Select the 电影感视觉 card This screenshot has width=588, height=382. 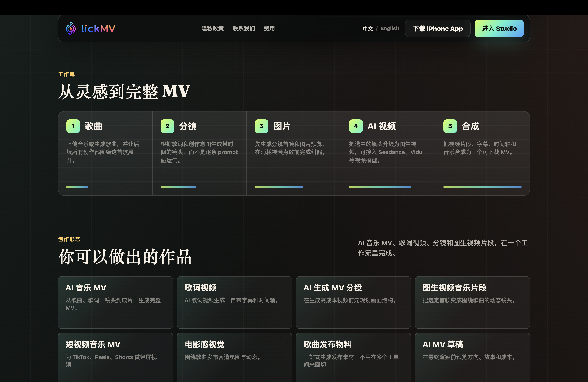(234, 358)
